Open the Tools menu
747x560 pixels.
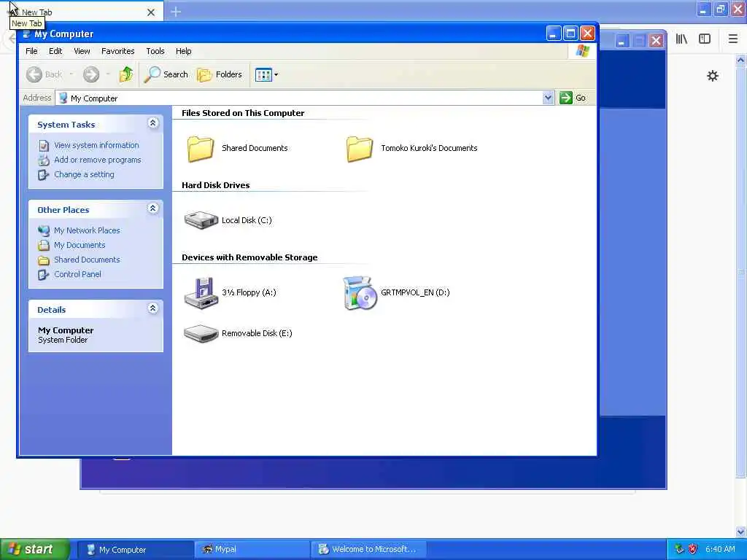155,51
